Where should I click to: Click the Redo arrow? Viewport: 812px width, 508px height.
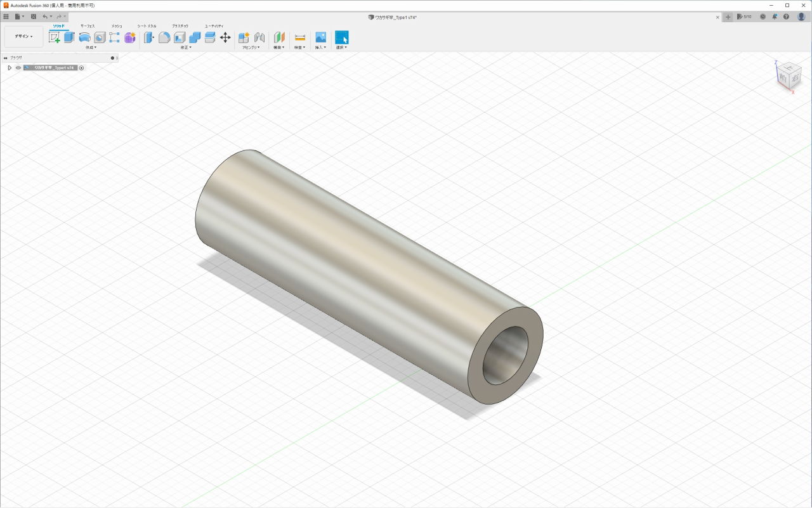pyautogui.click(x=59, y=16)
